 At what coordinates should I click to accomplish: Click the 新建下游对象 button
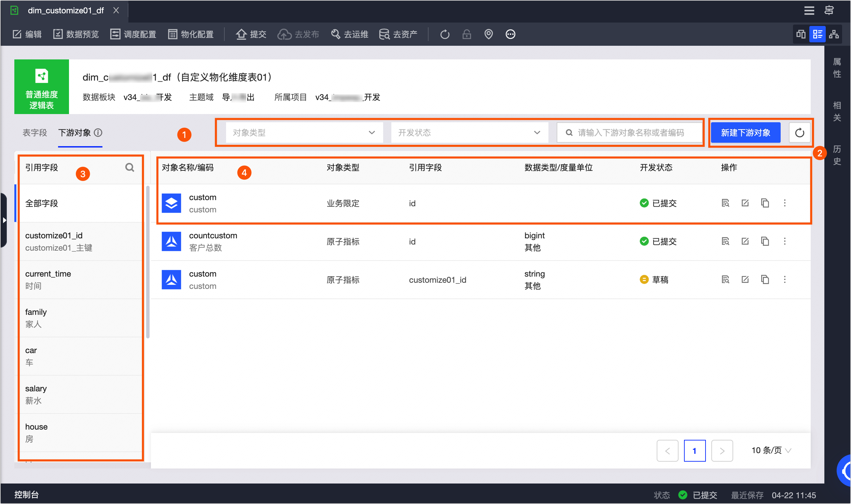pos(745,132)
